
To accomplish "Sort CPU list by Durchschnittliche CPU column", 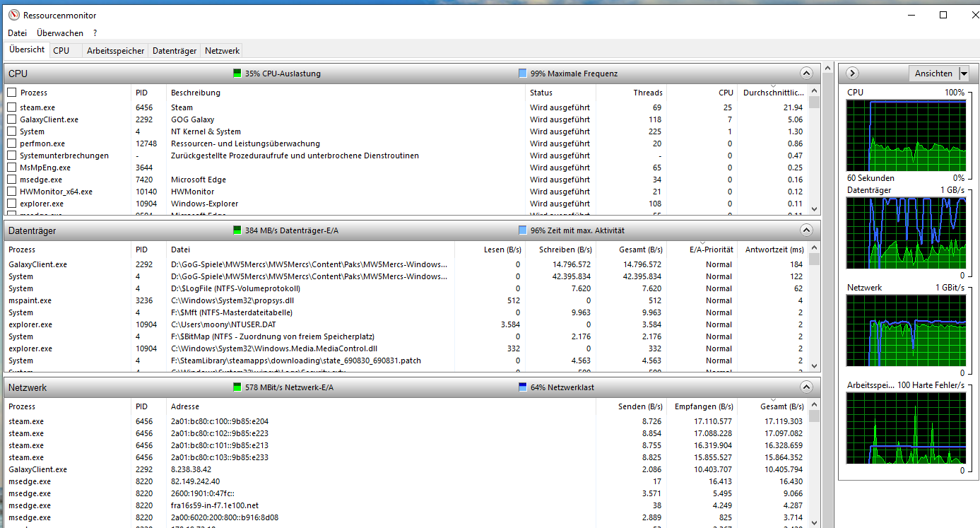I will [773, 93].
